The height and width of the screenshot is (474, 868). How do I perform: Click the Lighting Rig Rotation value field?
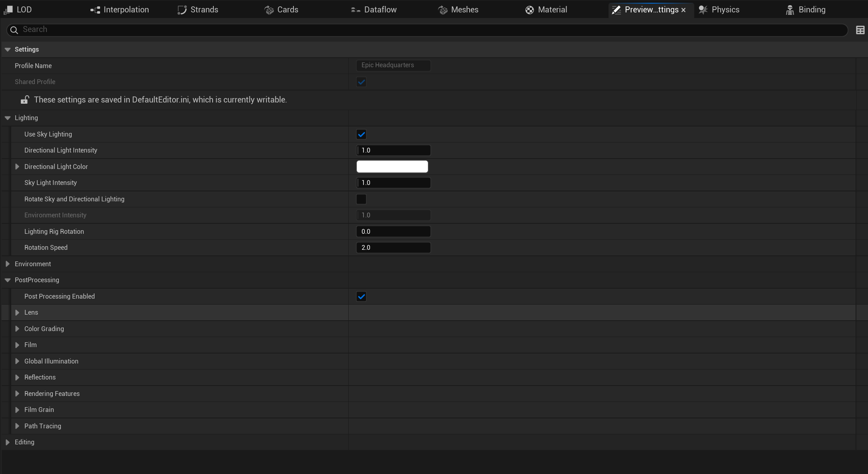tap(394, 231)
